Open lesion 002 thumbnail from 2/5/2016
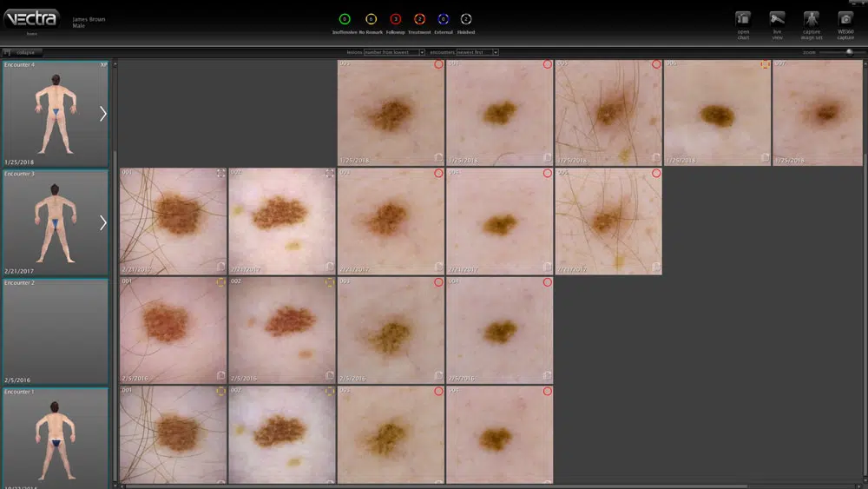868x489 pixels. [x=281, y=330]
